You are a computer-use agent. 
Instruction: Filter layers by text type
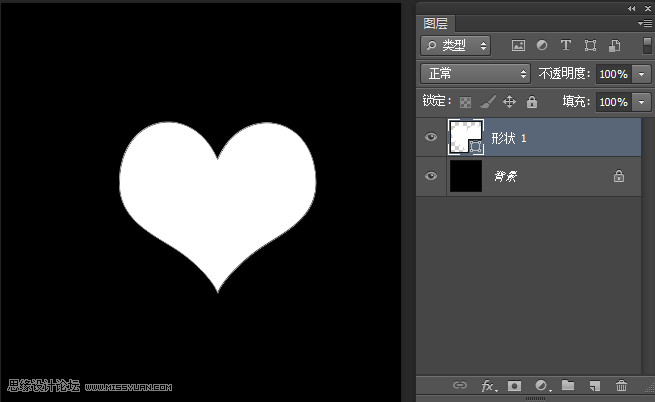click(x=566, y=45)
